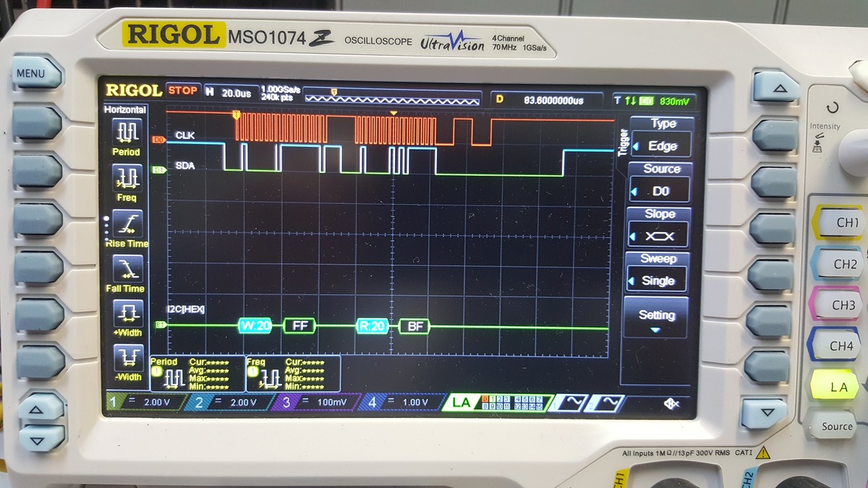Select the Fall Time measurement icon
Image resolution: width=868 pixels, height=488 pixels.
pos(127,268)
